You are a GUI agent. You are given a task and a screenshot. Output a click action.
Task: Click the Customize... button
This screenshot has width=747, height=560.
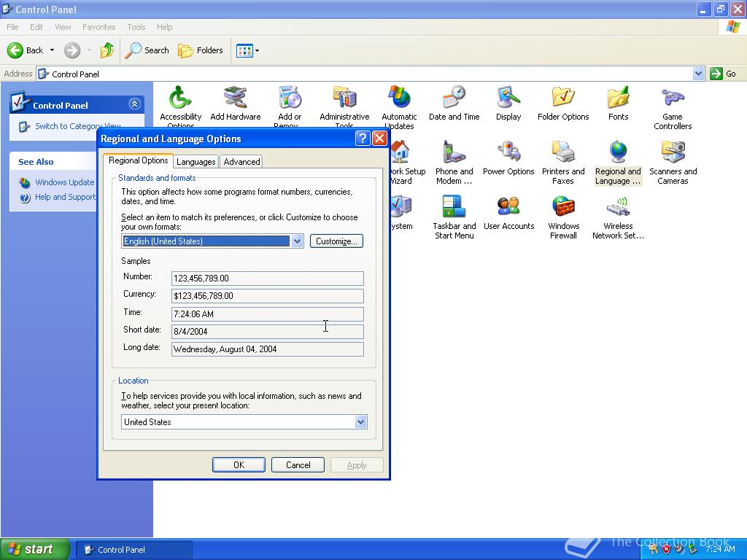(336, 241)
